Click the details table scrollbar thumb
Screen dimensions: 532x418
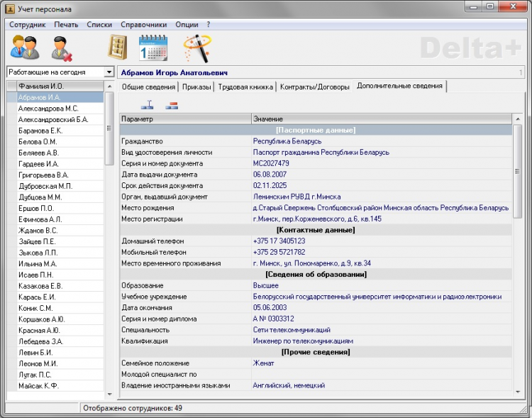[518, 172]
